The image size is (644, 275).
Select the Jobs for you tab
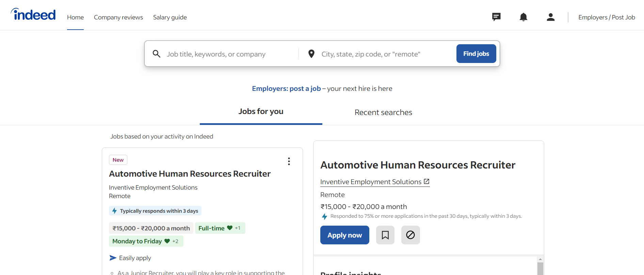(x=261, y=112)
